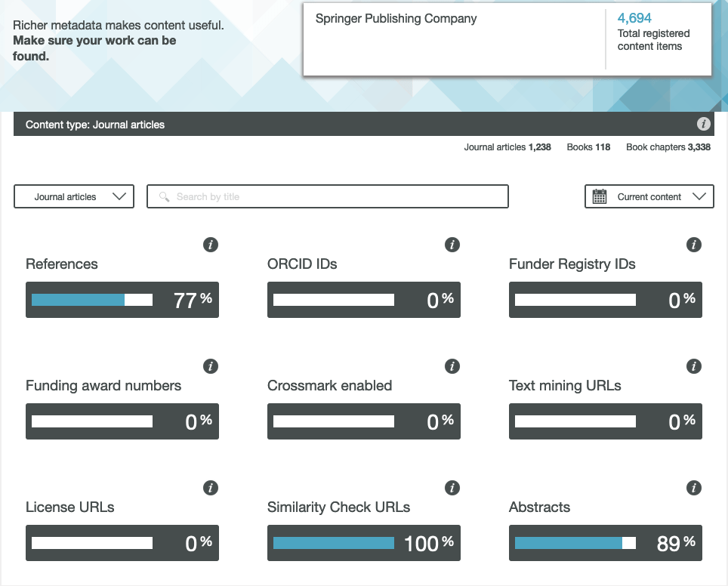
Task: Open info icon for License URLs
Action: (x=211, y=488)
